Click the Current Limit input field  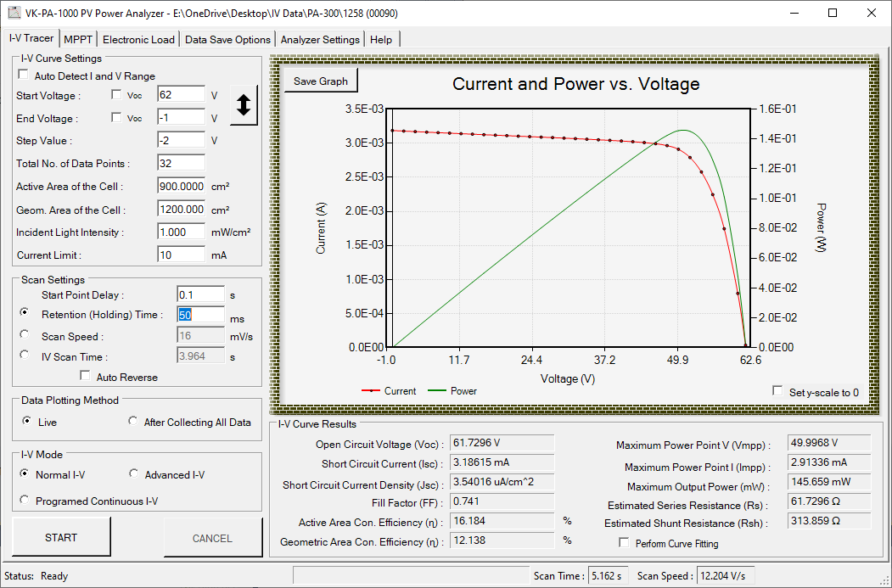pyautogui.click(x=181, y=255)
